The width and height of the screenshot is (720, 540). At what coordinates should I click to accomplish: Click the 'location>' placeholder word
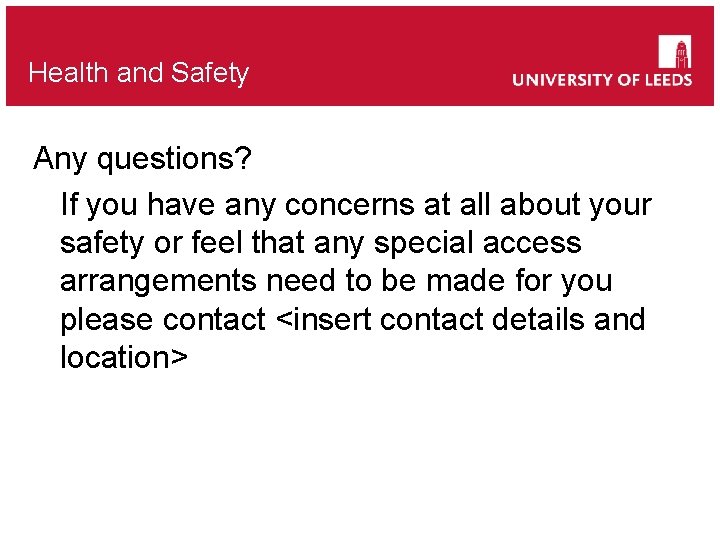point(123,358)
